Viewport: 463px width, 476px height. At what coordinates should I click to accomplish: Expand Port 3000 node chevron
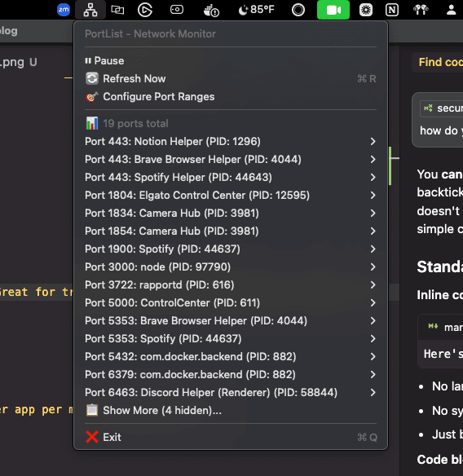[x=373, y=267]
